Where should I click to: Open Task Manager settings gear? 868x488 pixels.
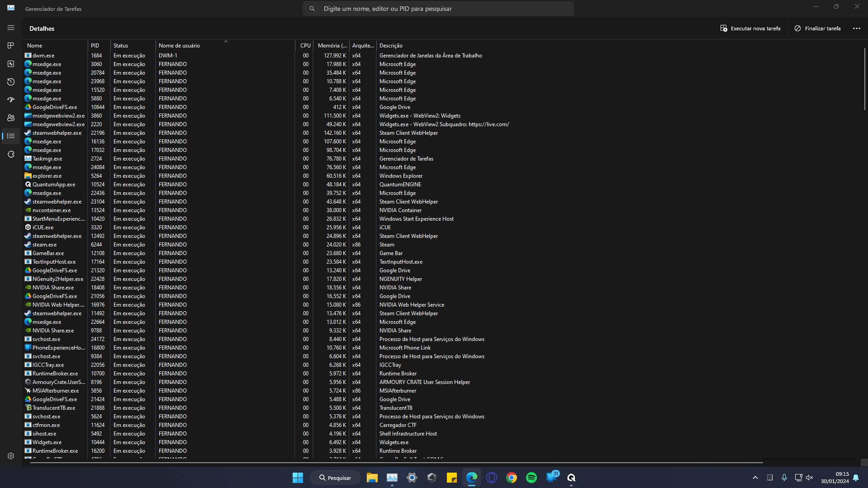click(x=11, y=456)
